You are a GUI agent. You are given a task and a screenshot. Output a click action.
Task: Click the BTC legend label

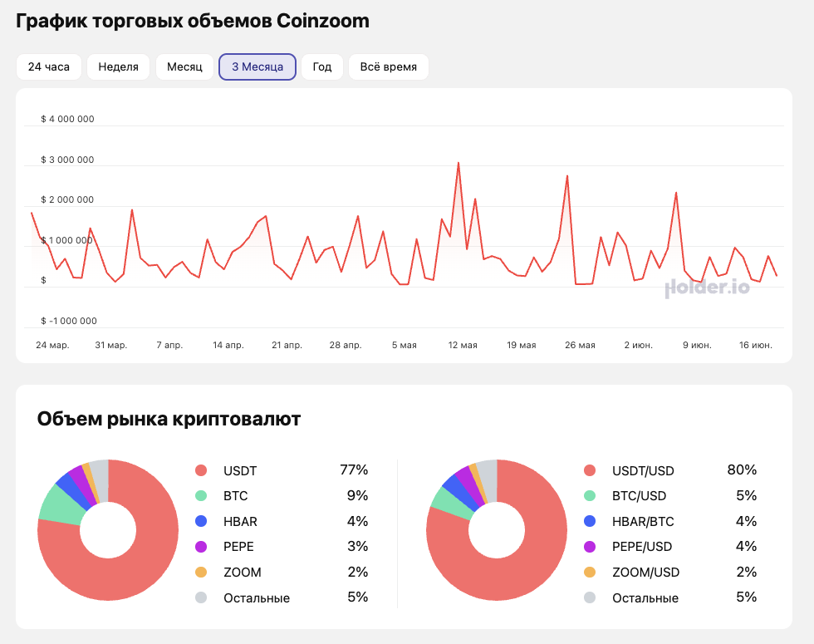point(236,496)
